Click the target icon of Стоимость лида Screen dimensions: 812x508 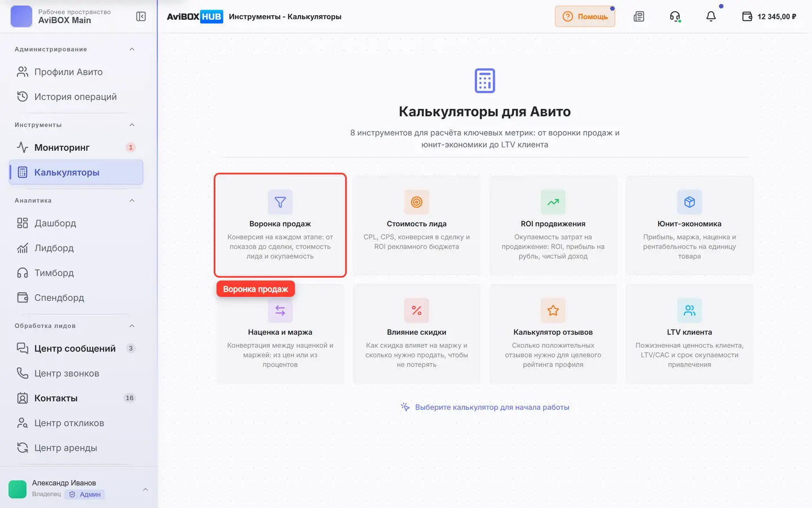(x=417, y=202)
